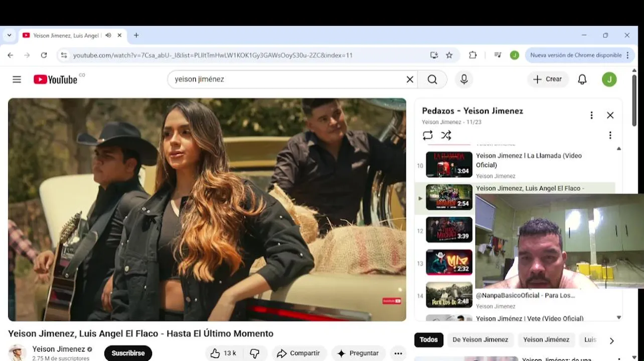This screenshot has height=361, width=644.
Task: View site information icon in address bar
Action: tap(64, 55)
